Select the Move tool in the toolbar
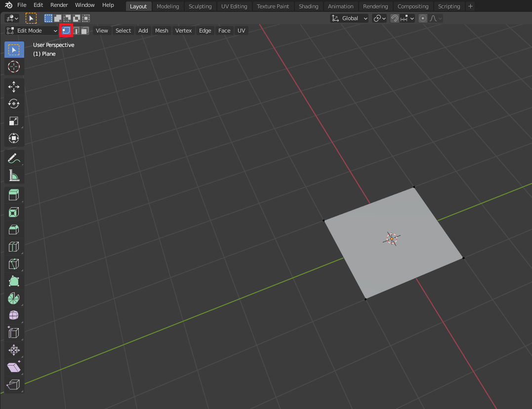Image resolution: width=532 pixels, height=409 pixels. click(x=14, y=87)
